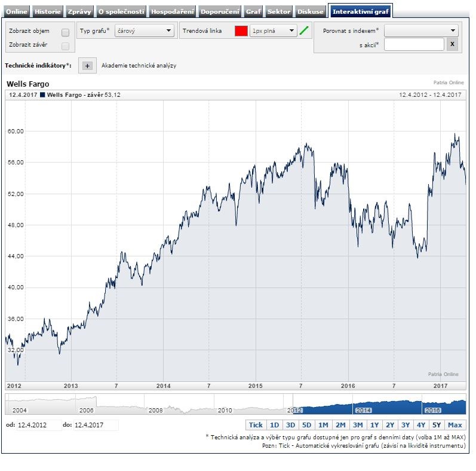The width and height of the screenshot is (476, 471).
Task: Select the Tick range button
Action: [x=256, y=425]
